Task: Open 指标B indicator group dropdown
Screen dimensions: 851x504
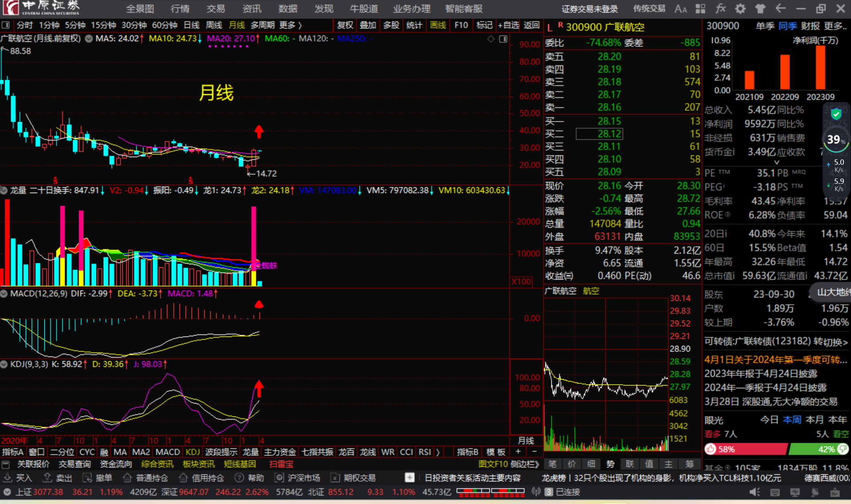Action: [468, 452]
